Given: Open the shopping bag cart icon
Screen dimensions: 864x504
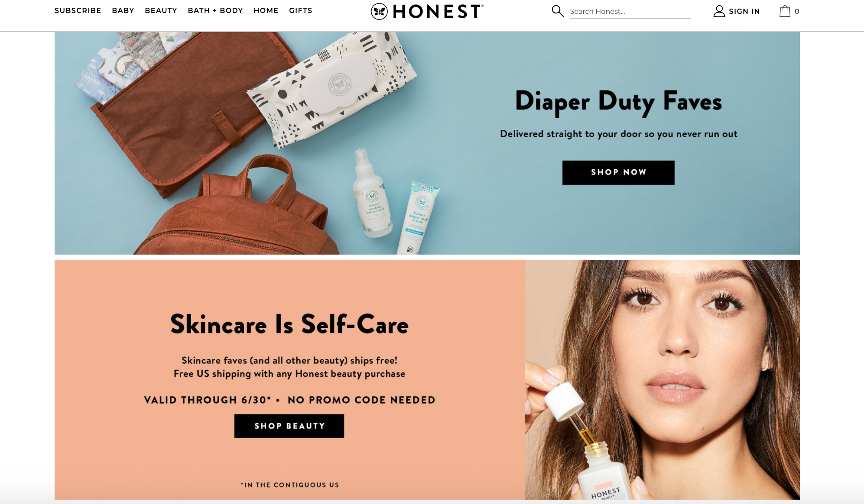Looking at the screenshot, I should (x=785, y=11).
